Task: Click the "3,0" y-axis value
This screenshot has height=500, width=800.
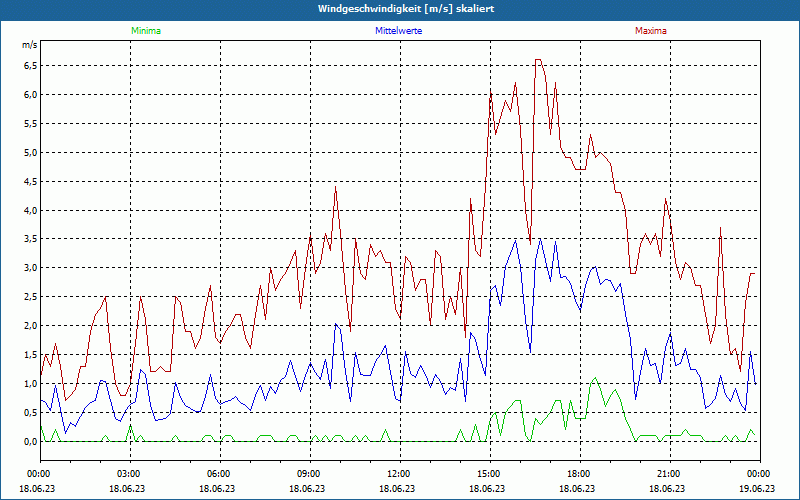Action: tap(31, 268)
